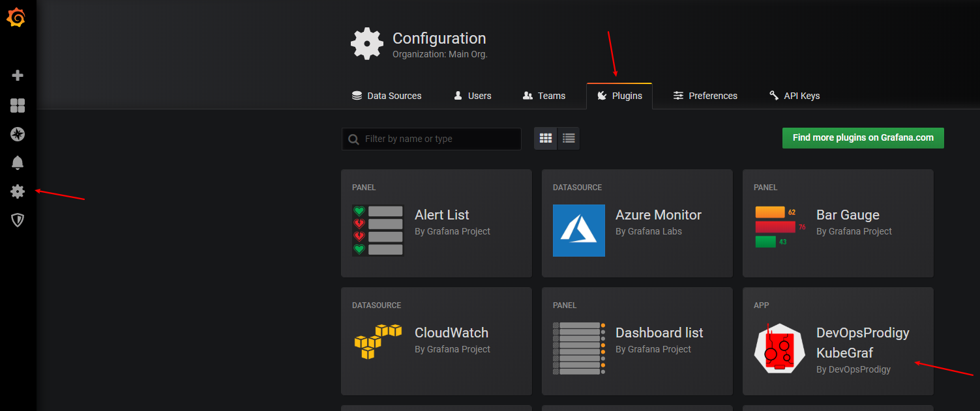The width and height of the screenshot is (980, 411).
Task: Click the DATASOURCE label on CloudWatch card
Action: [376, 305]
